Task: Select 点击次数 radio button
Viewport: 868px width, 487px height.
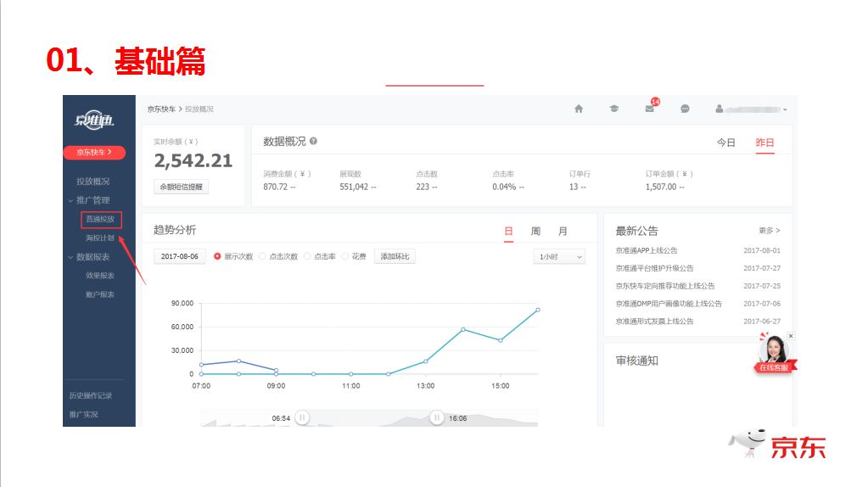Action: click(262, 256)
